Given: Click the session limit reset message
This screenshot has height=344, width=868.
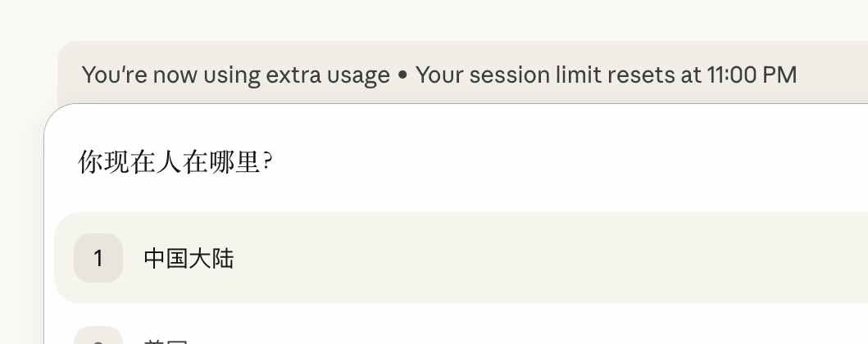Looking at the screenshot, I should 606,75.
